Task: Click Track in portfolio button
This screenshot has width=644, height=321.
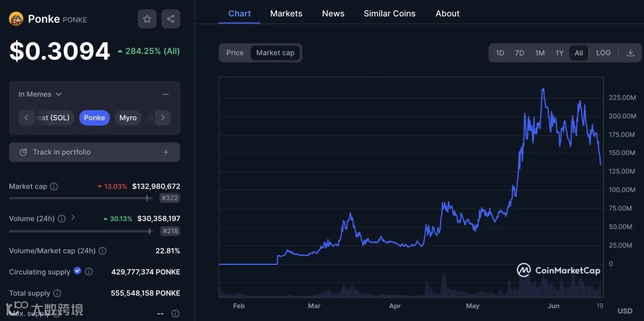Action: (x=94, y=152)
